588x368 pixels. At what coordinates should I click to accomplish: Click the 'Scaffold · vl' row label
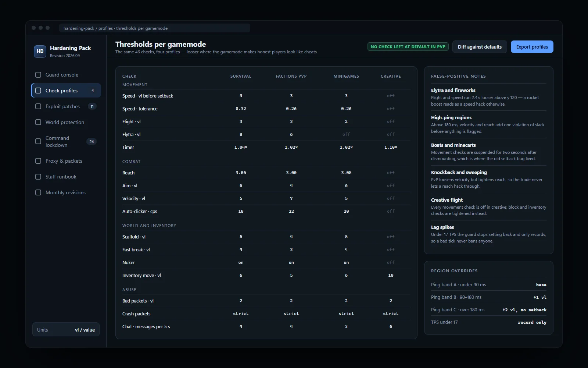pyautogui.click(x=134, y=237)
